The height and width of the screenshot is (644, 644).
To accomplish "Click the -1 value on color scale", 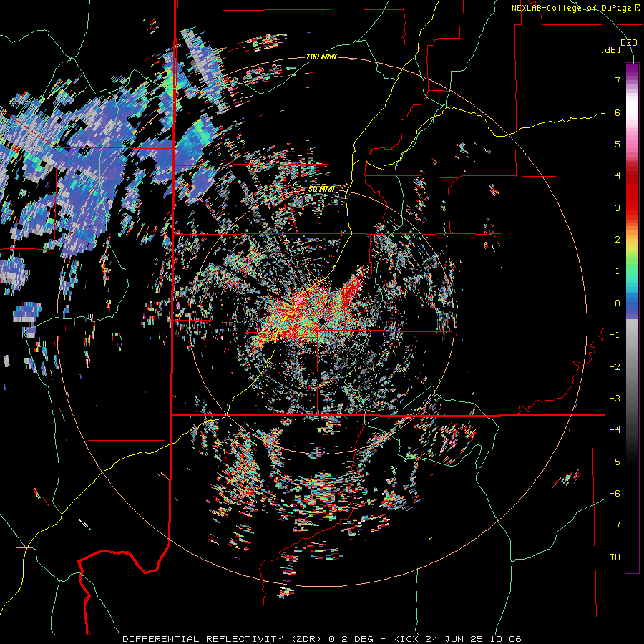I will pyautogui.click(x=615, y=335).
